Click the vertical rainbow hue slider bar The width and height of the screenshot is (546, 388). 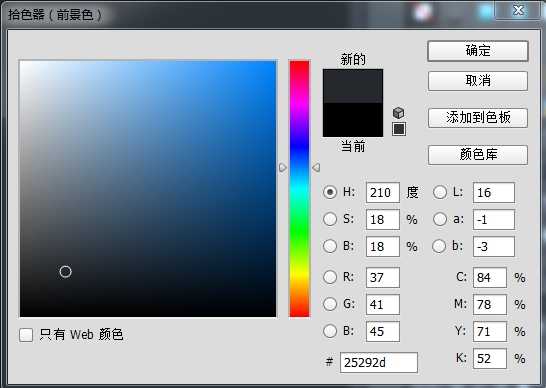[299, 189]
